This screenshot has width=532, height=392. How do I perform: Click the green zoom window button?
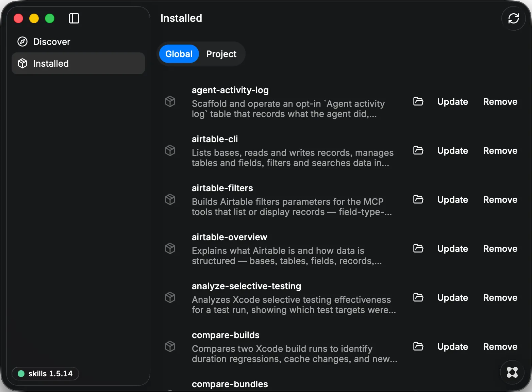pos(50,18)
